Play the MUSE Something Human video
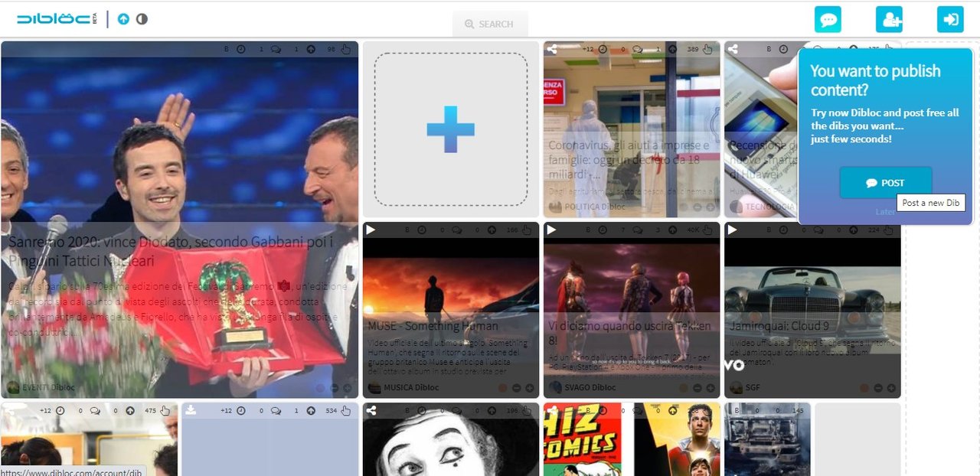Viewport: 980px width, 476px height. (371, 230)
